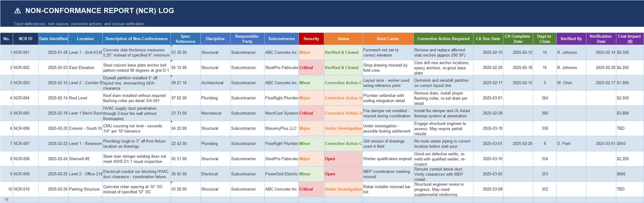The height and width of the screenshot is (203, 644).
Task: Click the TBD cost for NCR-006
Action: pos(630,128)
